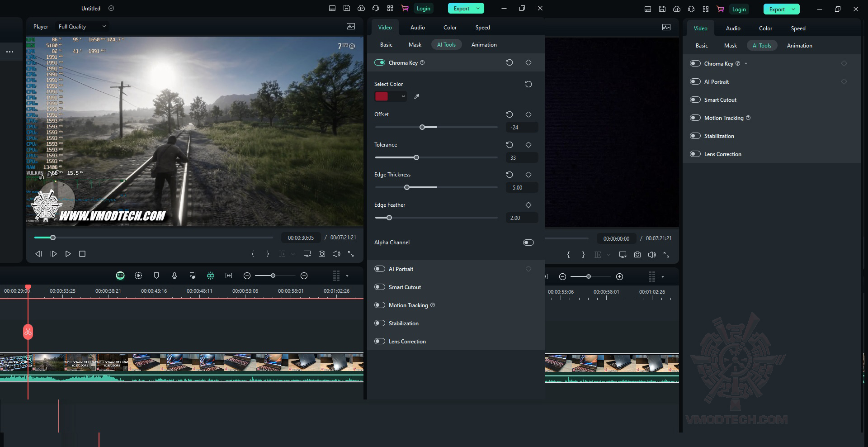Open the audio mixer music note icon
The width and height of the screenshot is (868, 447).
(x=193, y=276)
